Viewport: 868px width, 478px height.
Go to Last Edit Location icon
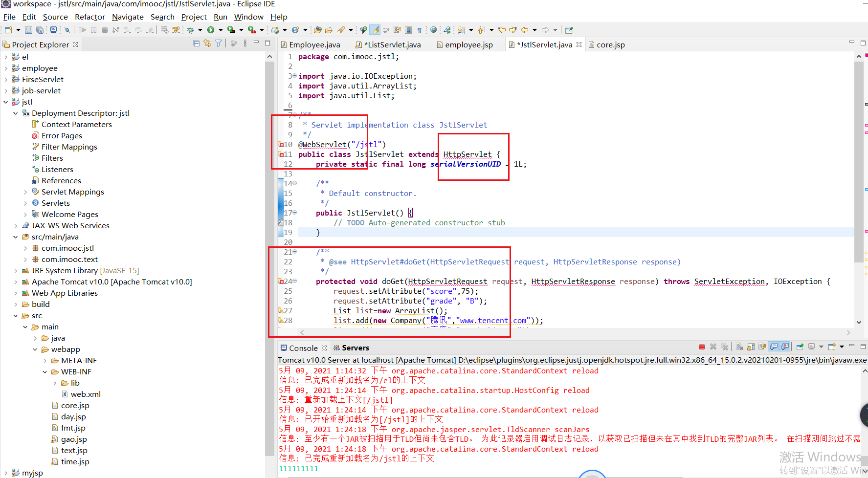tap(502, 30)
